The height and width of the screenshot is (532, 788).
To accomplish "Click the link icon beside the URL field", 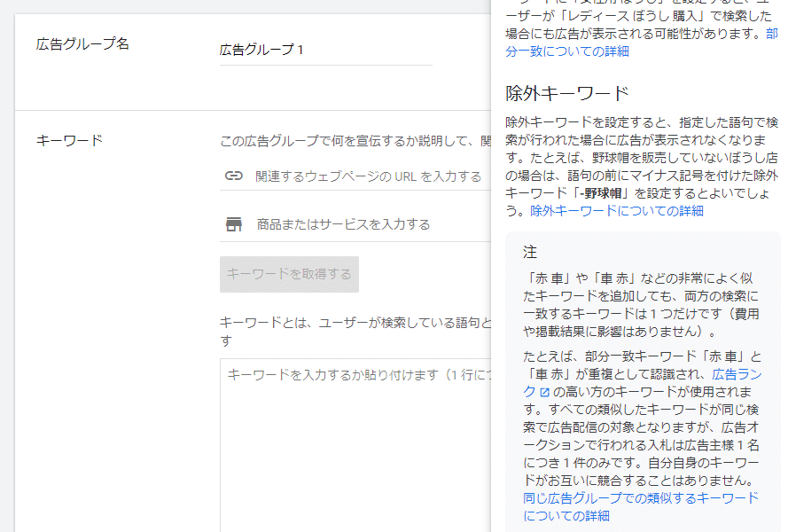I will 234,176.
